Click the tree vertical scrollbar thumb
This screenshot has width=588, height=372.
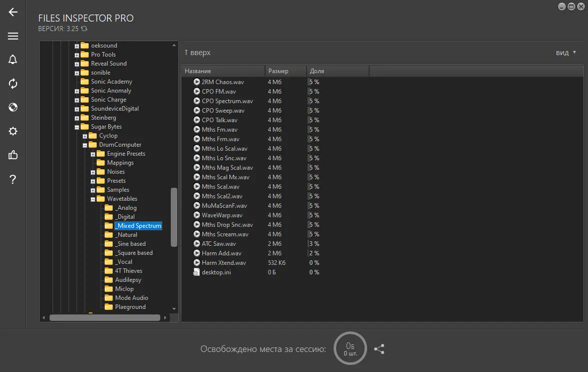click(x=174, y=217)
